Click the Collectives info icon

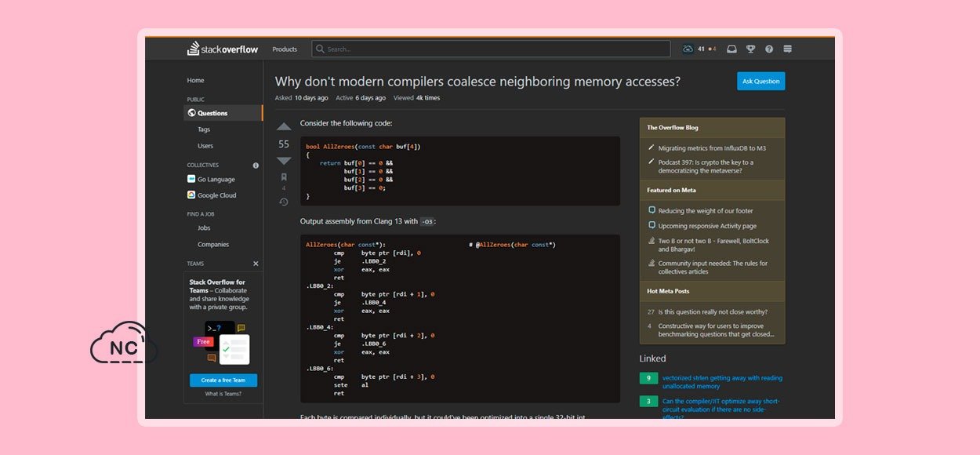click(256, 166)
